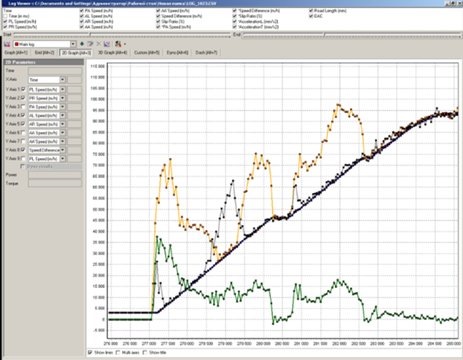Click the Torque value field
This screenshot has width=463, height=360.
pos(55,183)
